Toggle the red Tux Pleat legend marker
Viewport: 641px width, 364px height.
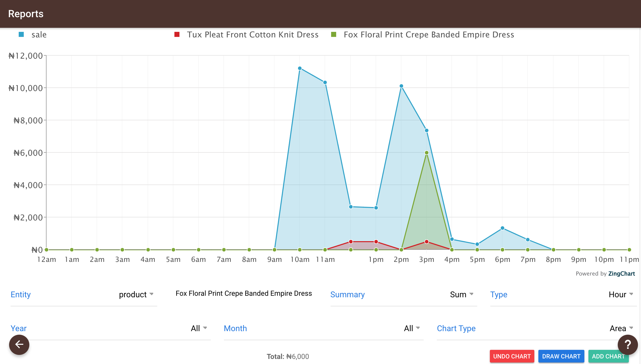(177, 35)
